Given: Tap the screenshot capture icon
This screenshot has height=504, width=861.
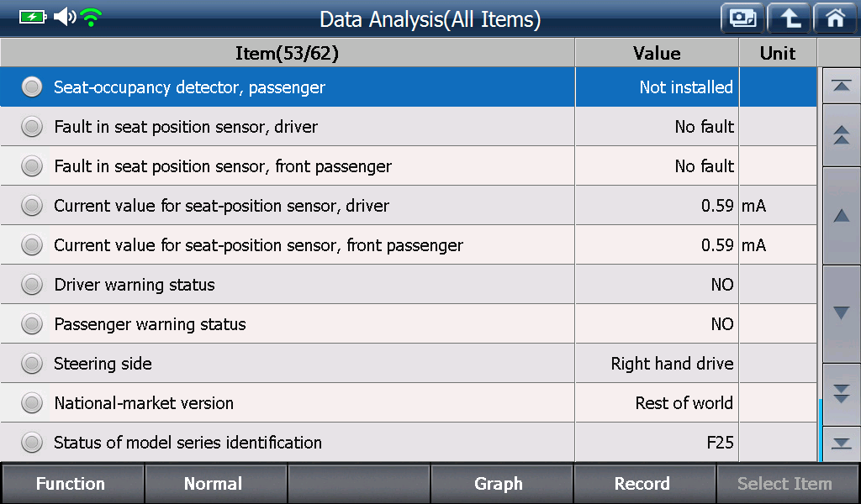Looking at the screenshot, I should (x=742, y=18).
